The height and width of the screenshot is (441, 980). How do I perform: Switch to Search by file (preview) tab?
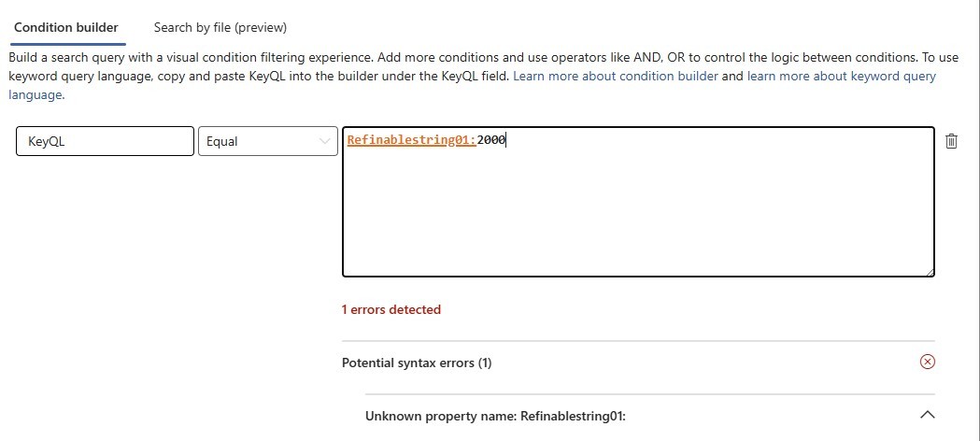(220, 27)
